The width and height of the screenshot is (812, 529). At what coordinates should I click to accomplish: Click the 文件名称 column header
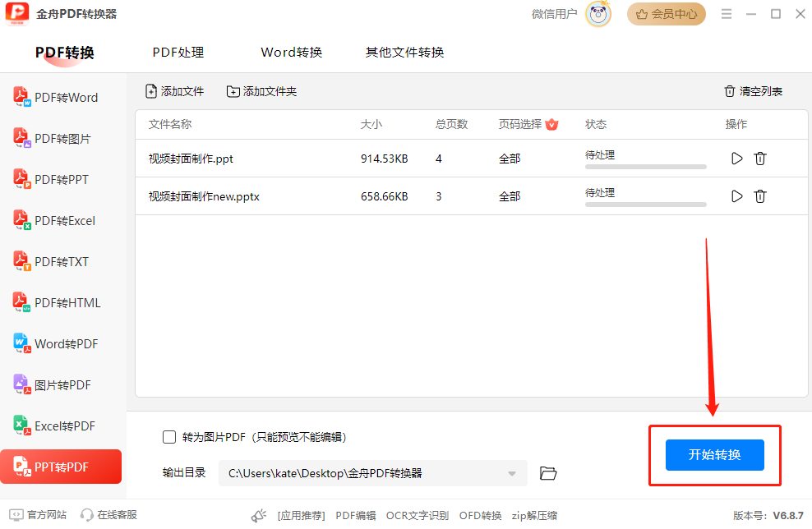click(x=170, y=124)
